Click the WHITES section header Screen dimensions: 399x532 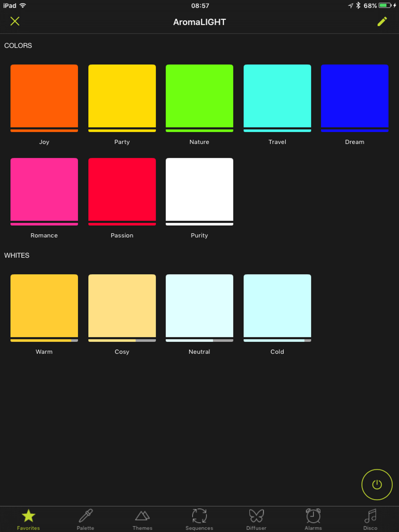(17, 255)
